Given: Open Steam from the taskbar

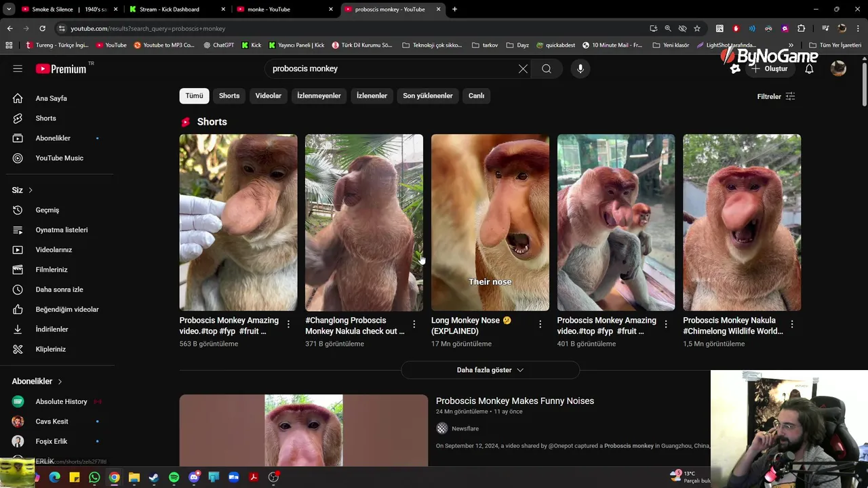Looking at the screenshot, I should [154, 477].
